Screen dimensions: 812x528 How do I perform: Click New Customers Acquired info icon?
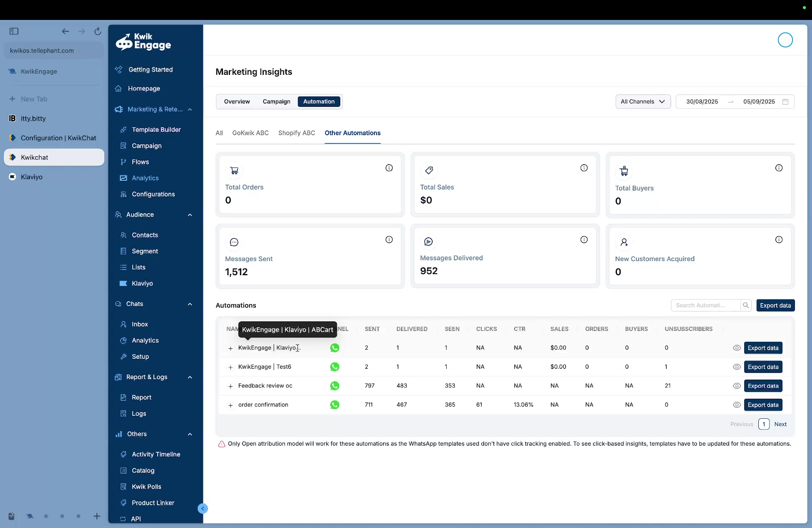tap(779, 239)
